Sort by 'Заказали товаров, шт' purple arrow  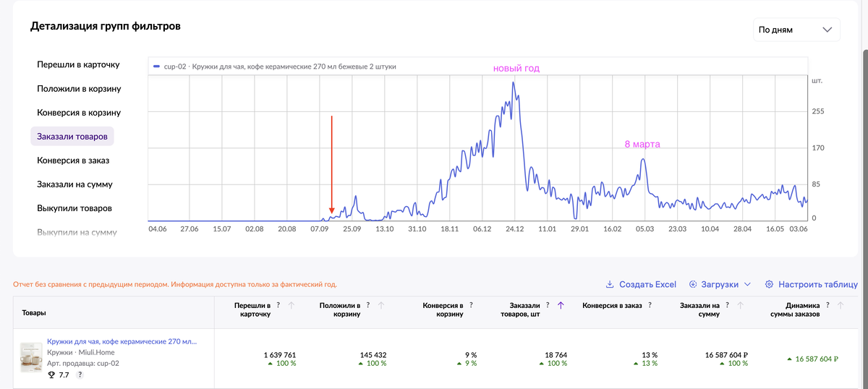pos(561,305)
